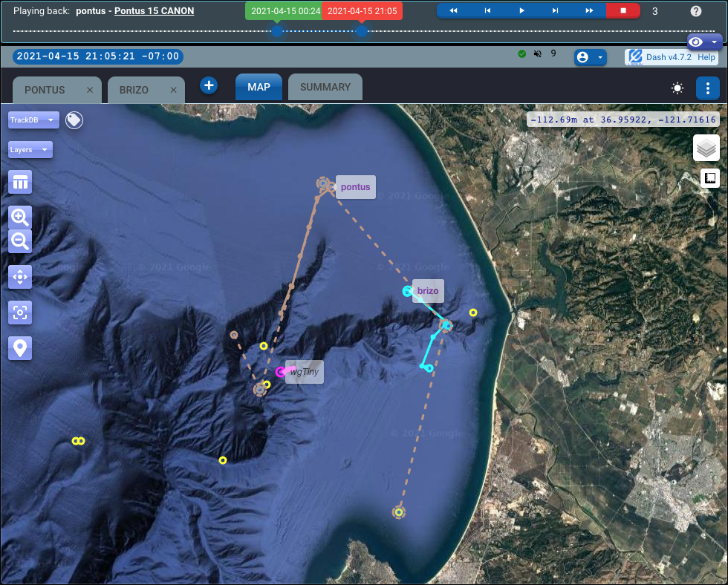
Task: Select the BRIZO vehicle tab
Action: (x=134, y=90)
